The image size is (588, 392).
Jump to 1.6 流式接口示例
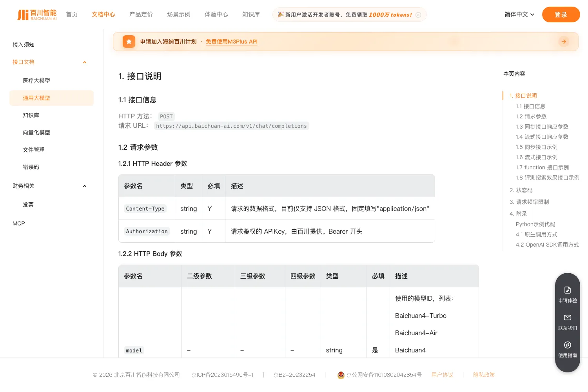click(x=537, y=157)
